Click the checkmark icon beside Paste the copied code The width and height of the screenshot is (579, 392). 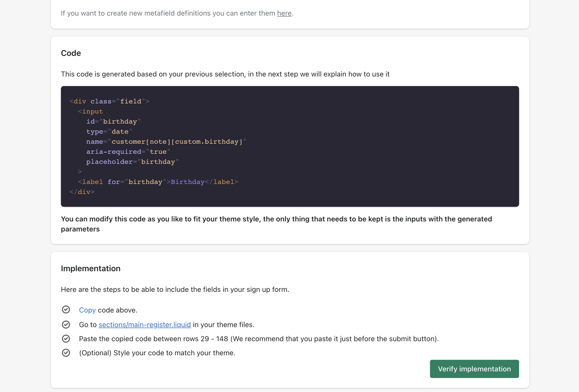(x=66, y=339)
